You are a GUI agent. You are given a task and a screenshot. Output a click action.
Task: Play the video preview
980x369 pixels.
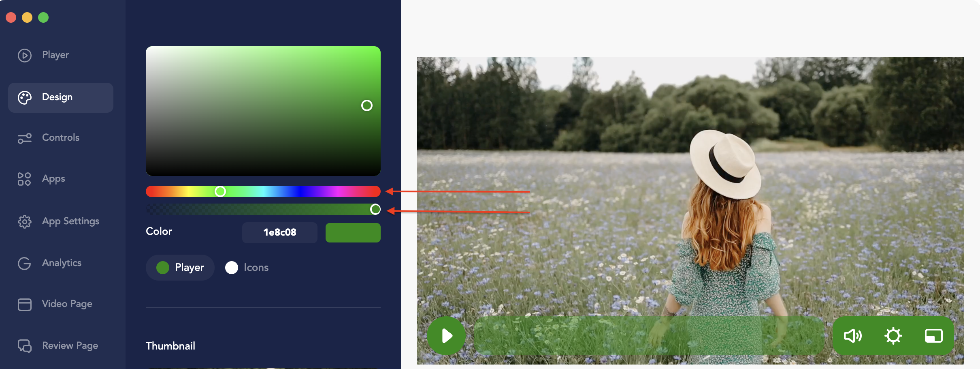(446, 336)
